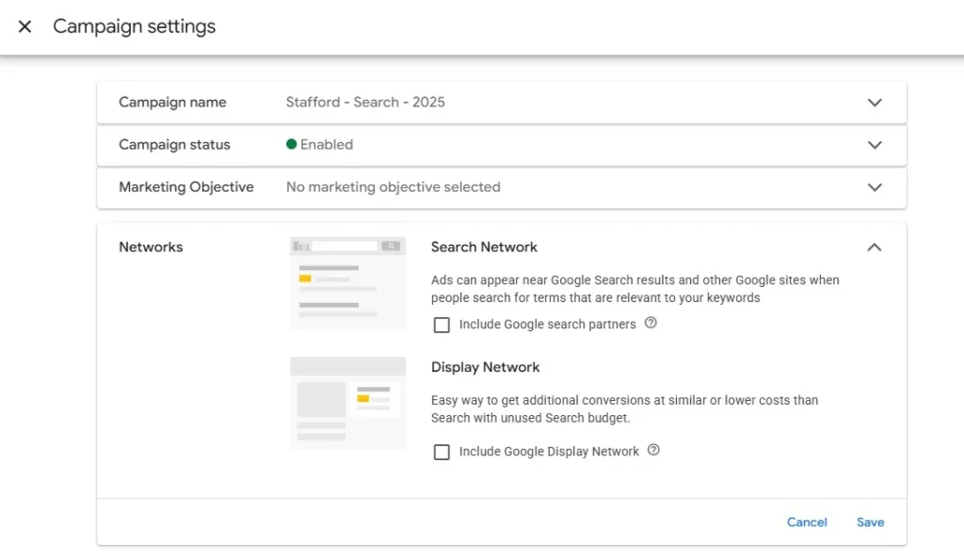
Task: Check Include Google Display Network
Action: (442, 452)
